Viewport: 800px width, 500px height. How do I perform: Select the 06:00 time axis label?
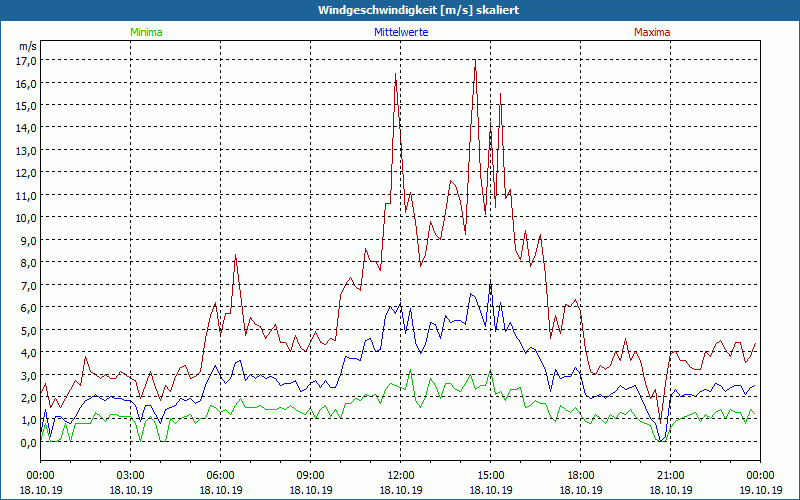tap(220, 475)
